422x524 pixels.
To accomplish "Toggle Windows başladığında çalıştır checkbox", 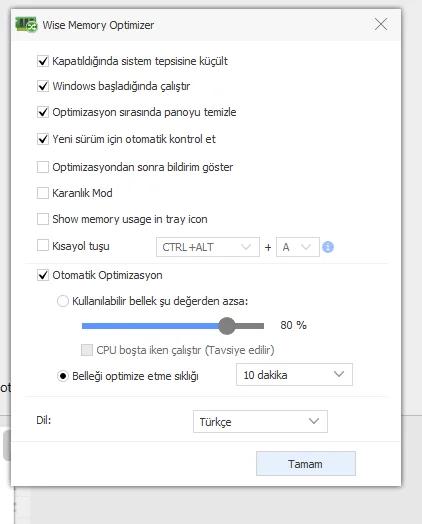I will coord(43,86).
